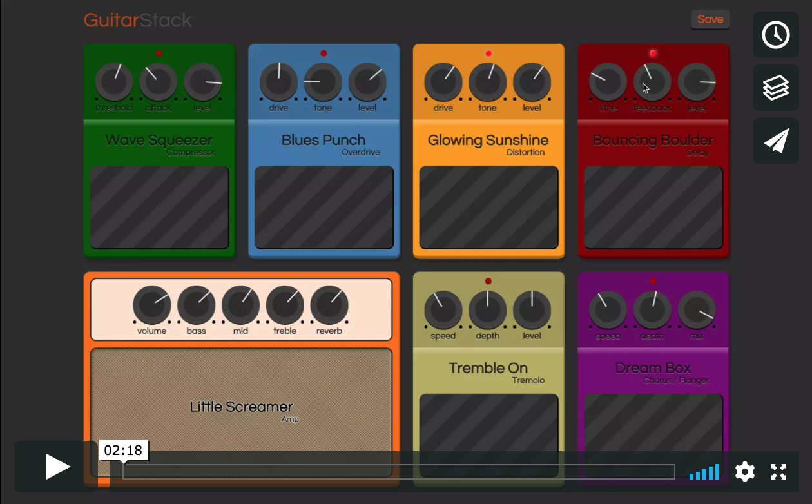This screenshot has height=504, width=812.
Task: Click the Tremble On speed knob
Action: click(443, 310)
